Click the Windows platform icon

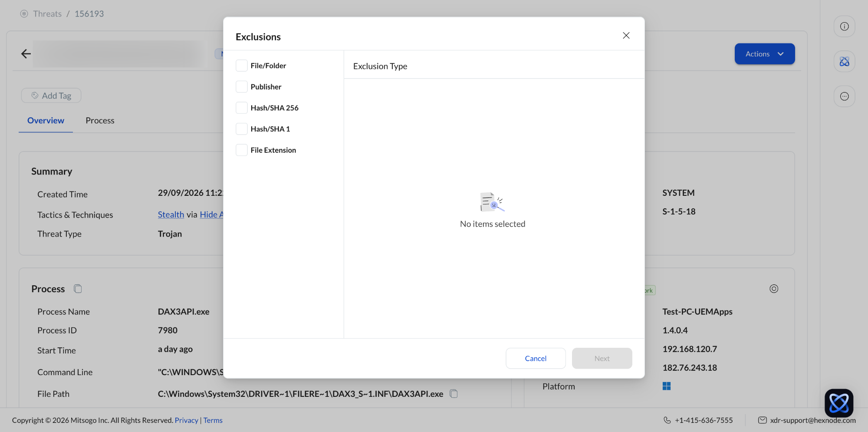coord(667,386)
